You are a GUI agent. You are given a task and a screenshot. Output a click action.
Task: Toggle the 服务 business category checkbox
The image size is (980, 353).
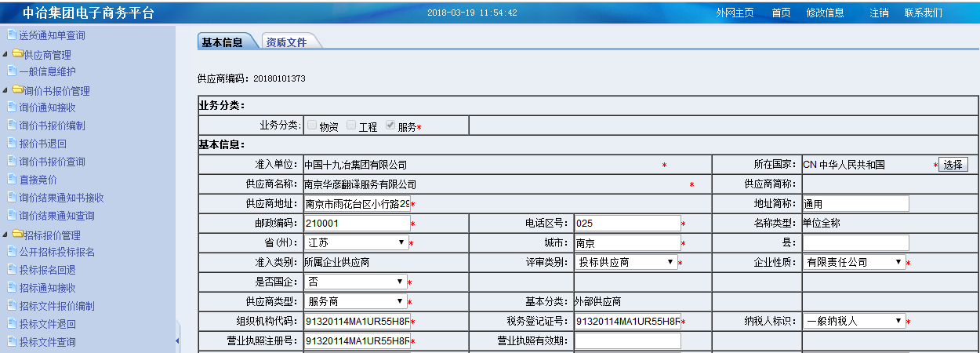coord(390,126)
